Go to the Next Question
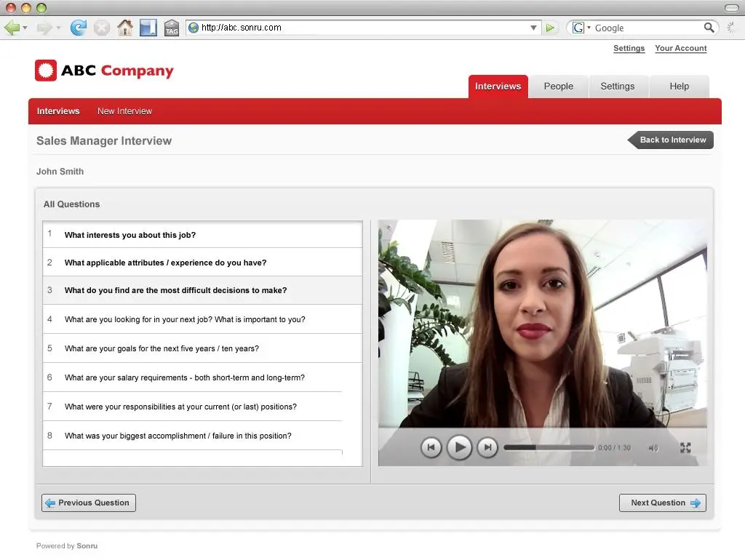This screenshot has height=560, width=745. (662, 503)
